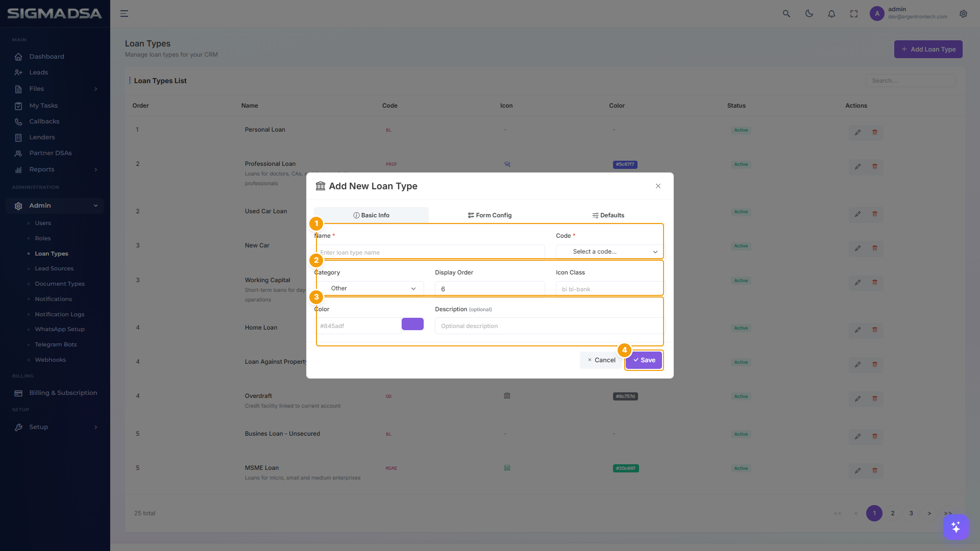Screen dimensions: 980x551
Task: Delete the Professional Loan row
Action: click(x=875, y=166)
